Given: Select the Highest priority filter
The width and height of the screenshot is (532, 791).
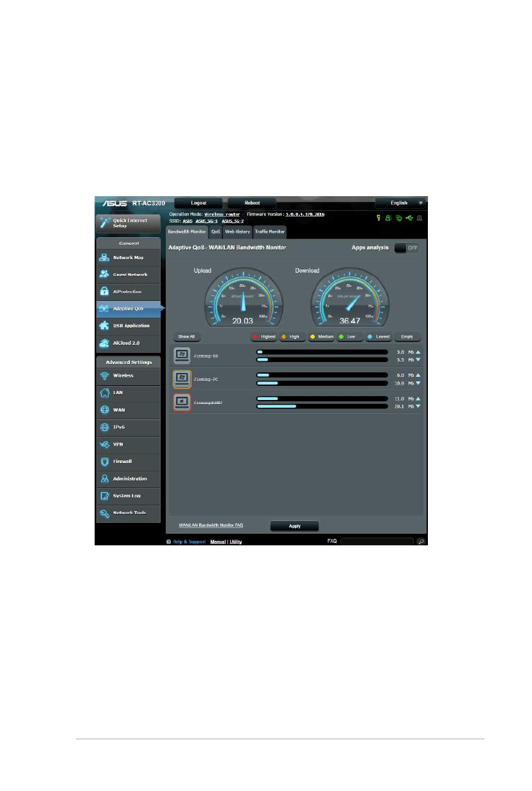Looking at the screenshot, I should tap(264, 336).
